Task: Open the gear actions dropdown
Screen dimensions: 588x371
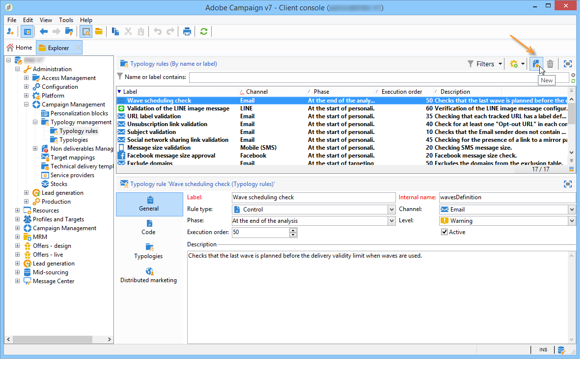Action: click(x=517, y=64)
